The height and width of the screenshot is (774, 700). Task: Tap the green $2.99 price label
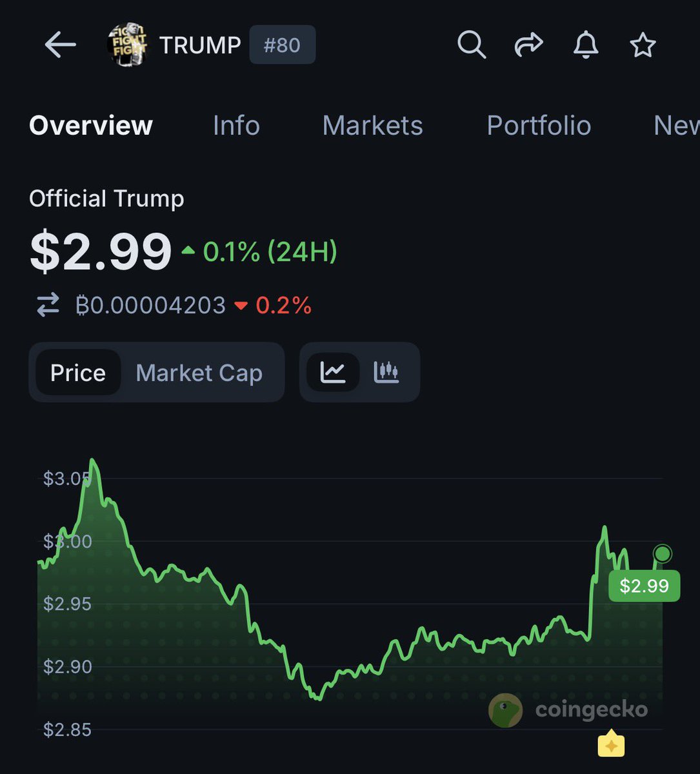pyautogui.click(x=644, y=586)
